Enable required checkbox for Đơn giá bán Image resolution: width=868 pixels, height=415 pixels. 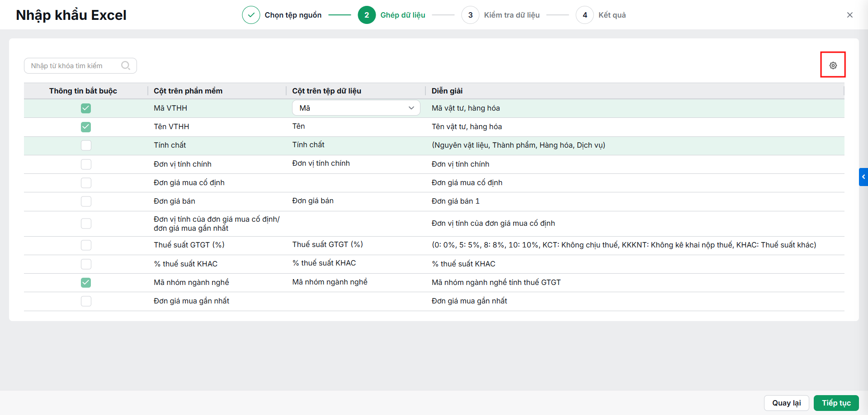pyautogui.click(x=86, y=201)
